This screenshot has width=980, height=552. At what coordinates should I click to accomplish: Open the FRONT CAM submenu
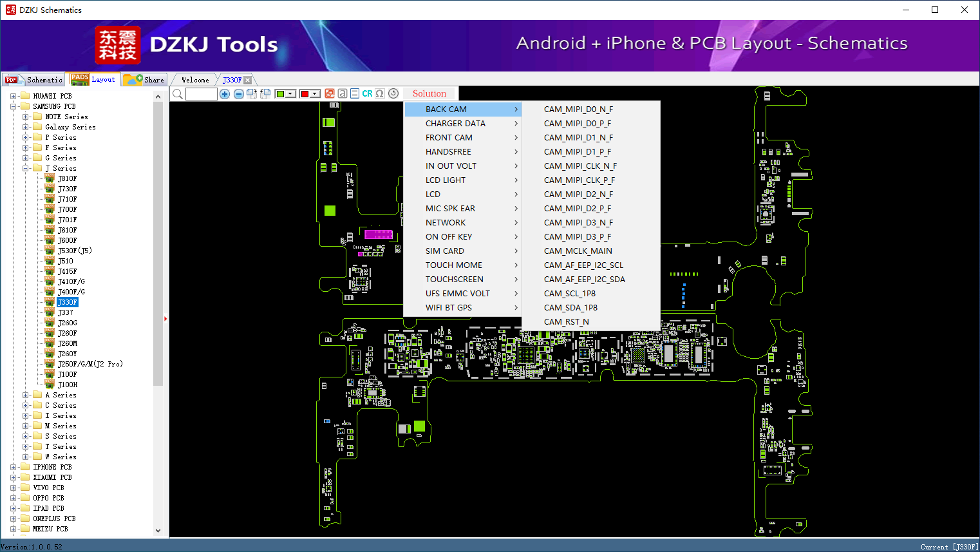(462, 138)
